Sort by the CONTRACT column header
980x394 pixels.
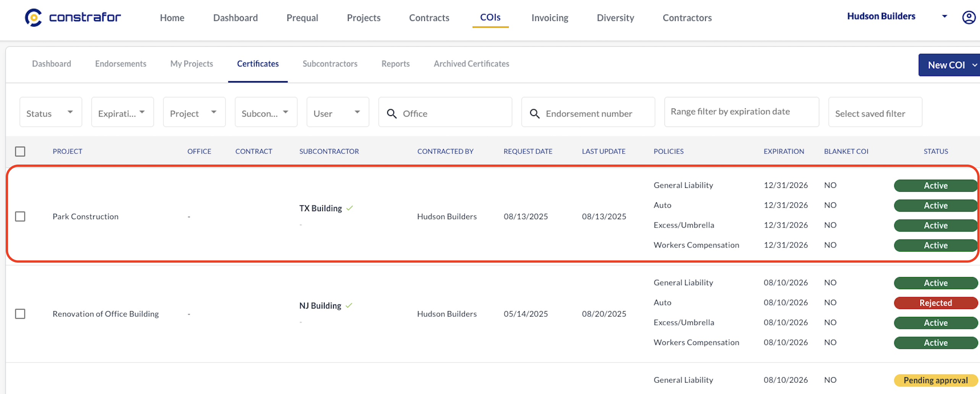[x=254, y=152]
